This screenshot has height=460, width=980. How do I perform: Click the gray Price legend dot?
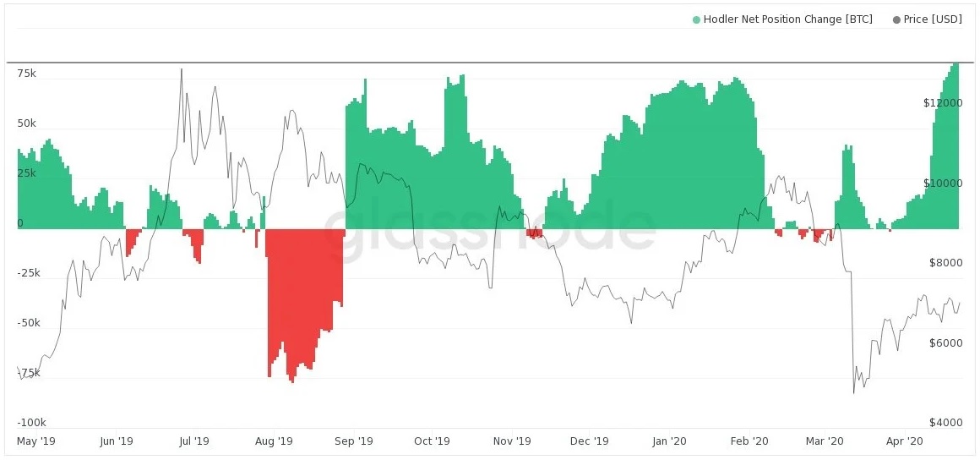897,20
